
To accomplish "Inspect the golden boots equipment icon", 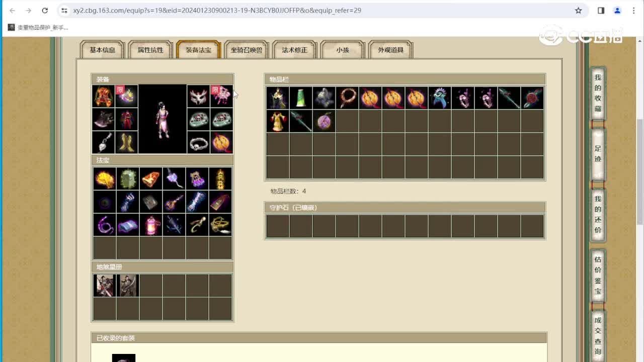I will (x=127, y=142).
